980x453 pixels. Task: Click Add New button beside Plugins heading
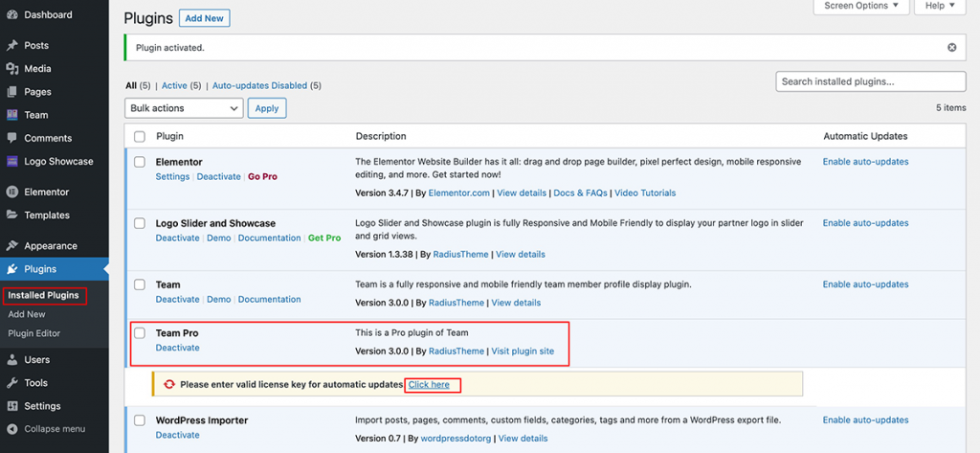tap(205, 18)
